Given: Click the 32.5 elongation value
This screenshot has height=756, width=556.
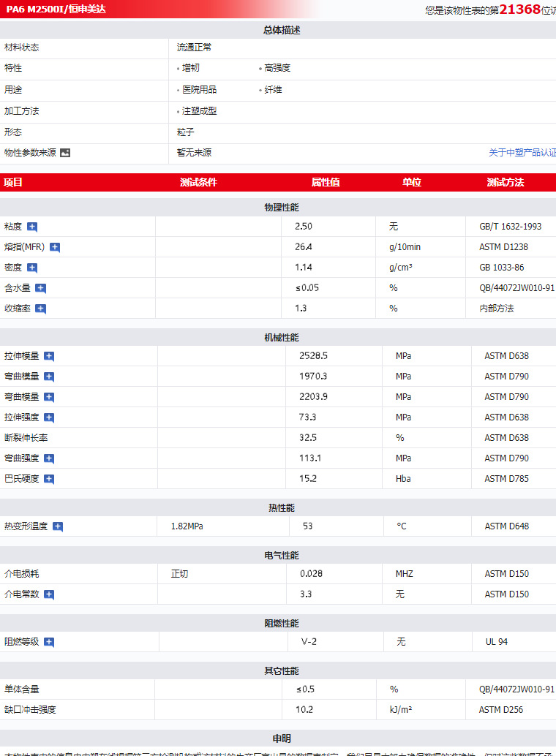Looking at the screenshot, I should (308, 438).
